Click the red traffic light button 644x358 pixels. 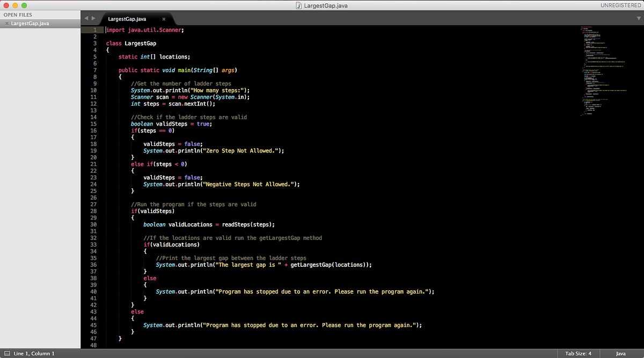[6, 5]
